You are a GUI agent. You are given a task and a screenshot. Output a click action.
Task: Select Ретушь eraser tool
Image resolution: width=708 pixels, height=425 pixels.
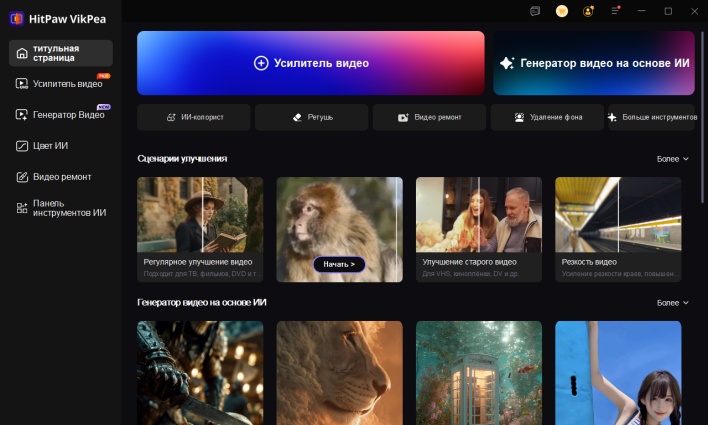click(312, 117)
